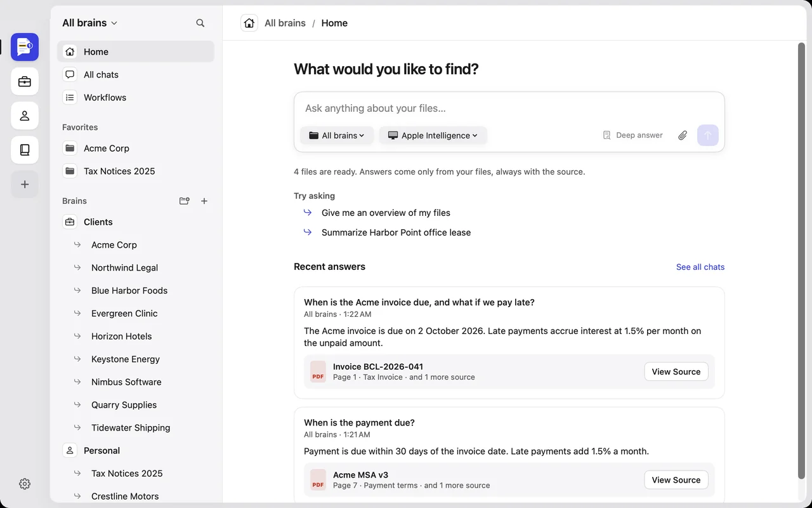Open All chats in the sidebar
The height and width of the screenshot is (508, 812).
tap(136, 75)
